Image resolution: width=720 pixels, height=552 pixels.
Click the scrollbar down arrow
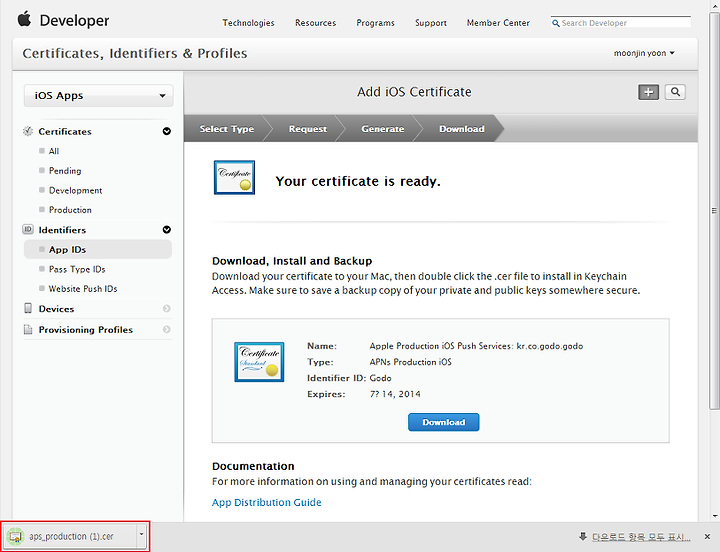(x=714, y=516)
